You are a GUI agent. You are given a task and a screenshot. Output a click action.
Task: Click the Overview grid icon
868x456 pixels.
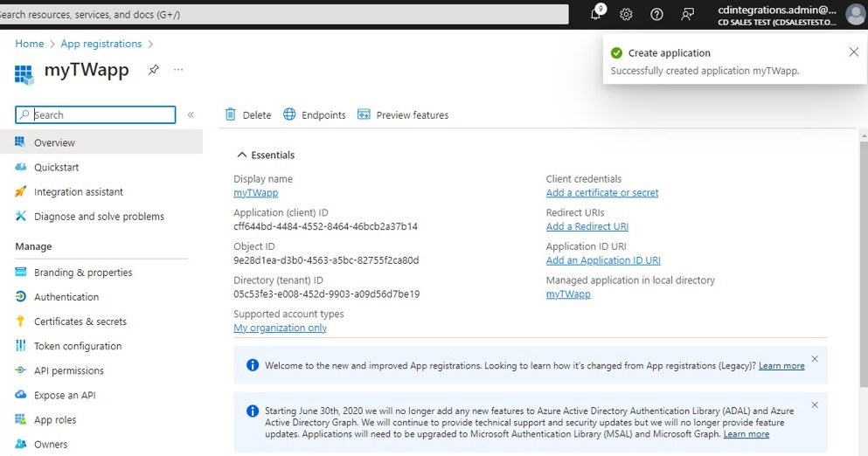click(20, 142)
